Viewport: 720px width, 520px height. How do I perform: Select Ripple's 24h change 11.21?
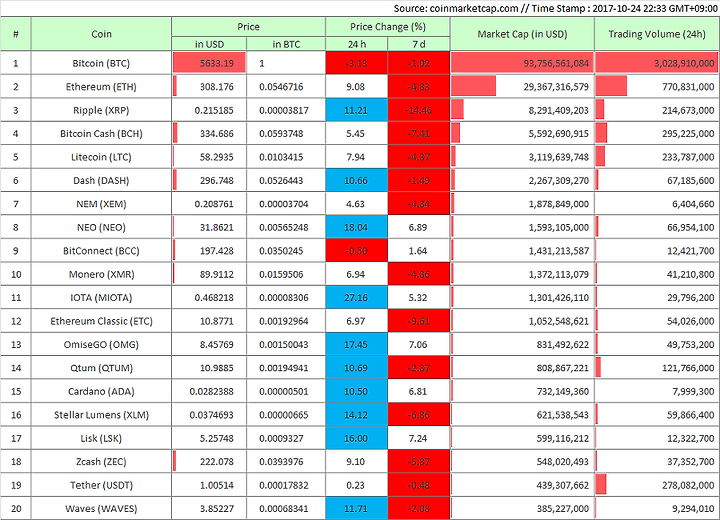point(357,110)
